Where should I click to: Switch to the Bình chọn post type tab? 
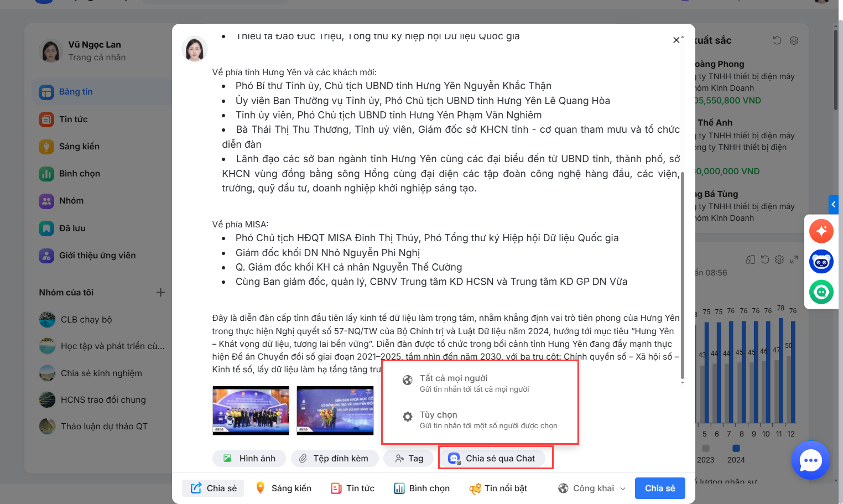pos(421,488)
